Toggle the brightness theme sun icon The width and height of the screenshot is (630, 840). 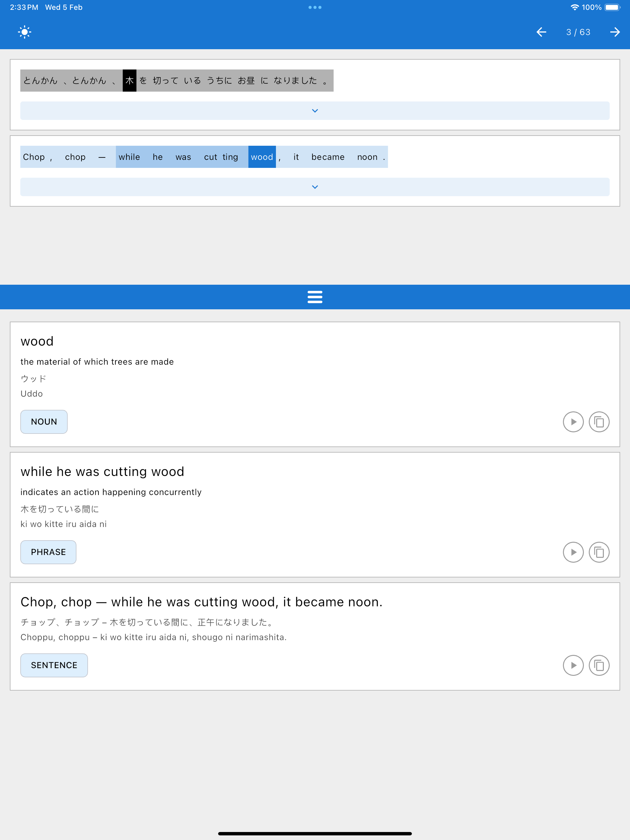tap(25, 32)
